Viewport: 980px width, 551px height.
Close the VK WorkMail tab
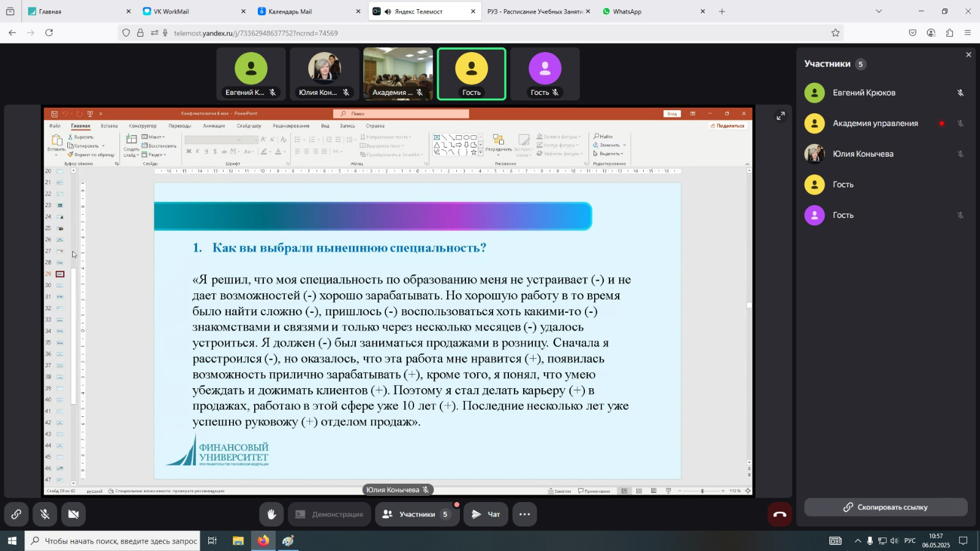point(243,12)
